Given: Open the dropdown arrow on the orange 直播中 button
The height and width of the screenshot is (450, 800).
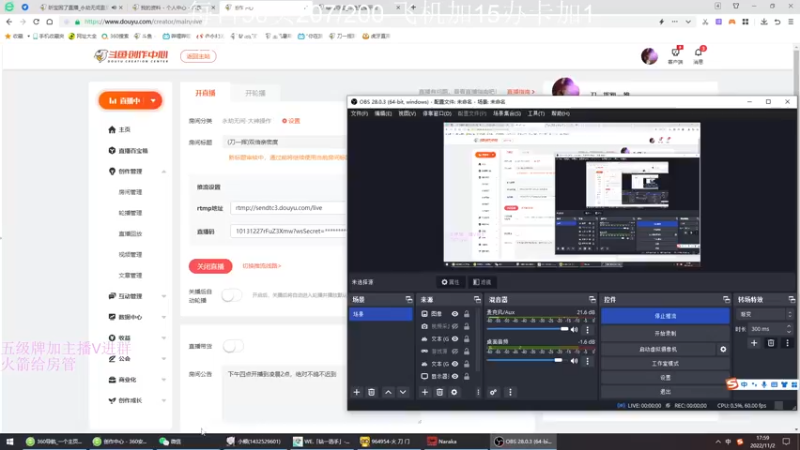Looking at the screenshot, I should click(x=153, y=101).
